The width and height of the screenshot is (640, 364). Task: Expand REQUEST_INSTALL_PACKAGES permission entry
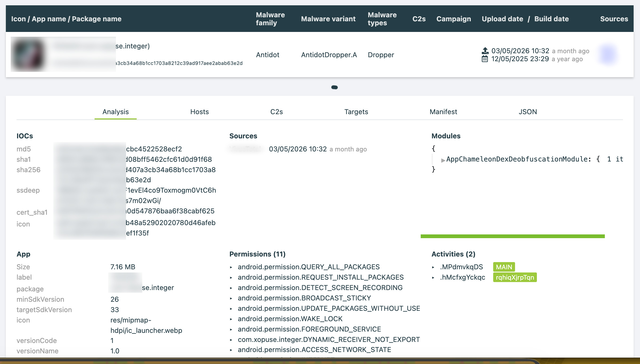(231, 278)
